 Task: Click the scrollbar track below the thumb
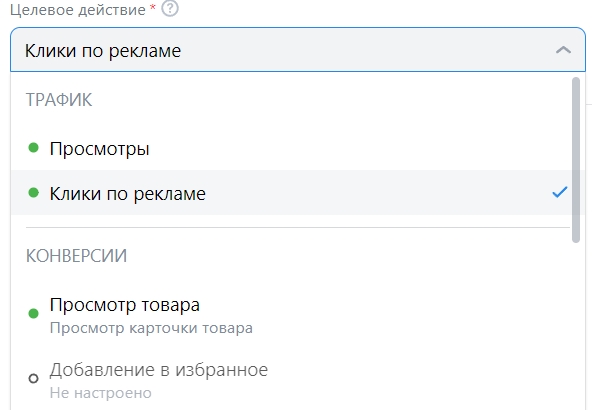coord(575,325)
